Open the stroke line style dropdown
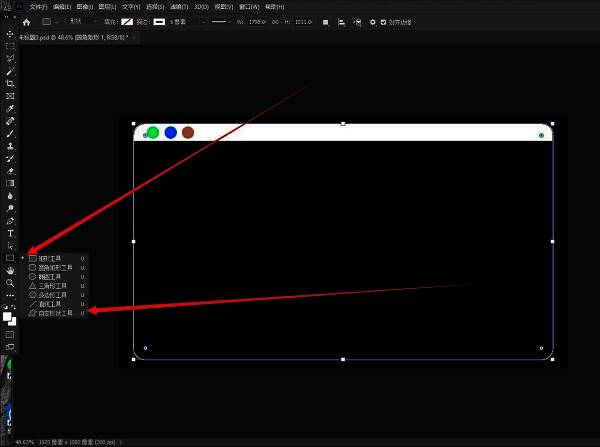The height and width of the screenshot is (447, 600). click(224, 21)
